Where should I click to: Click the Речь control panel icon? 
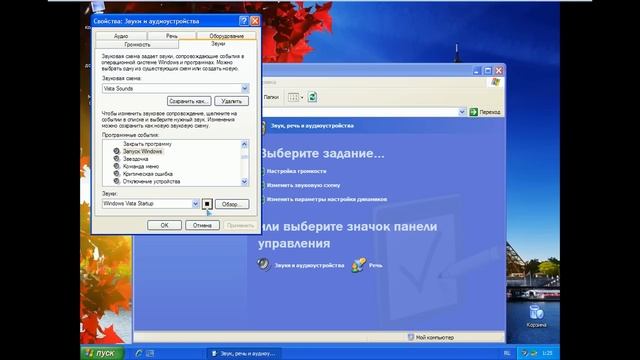(359, 265)
